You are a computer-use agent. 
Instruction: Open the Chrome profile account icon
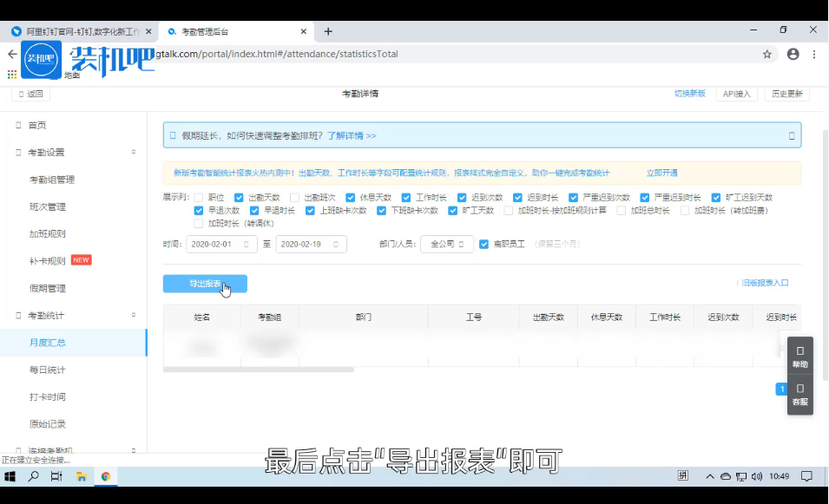(793, 54)
